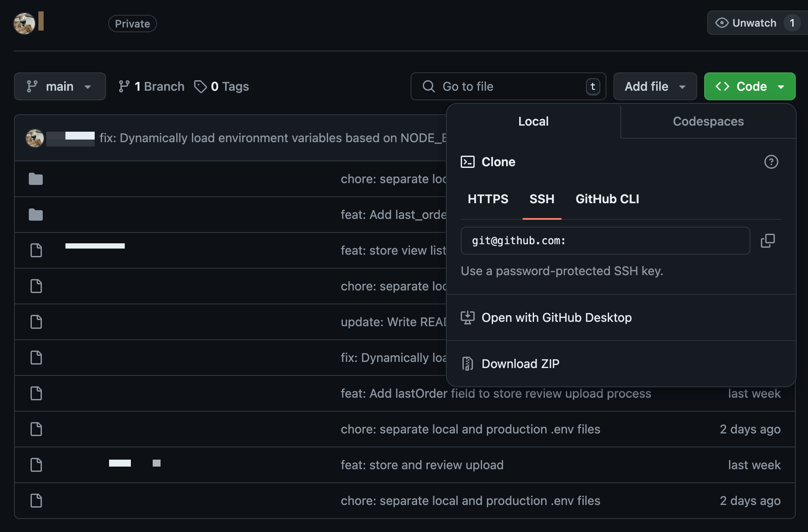Click the user avatar at top left
Screen dimensions: 808x532
point(24,24)
